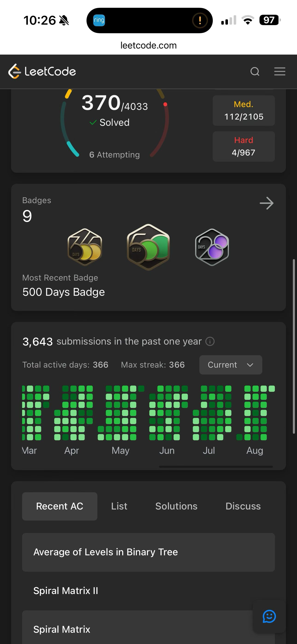
Task: Show submissions info tooltip icon
Action: tap(210, 342)
